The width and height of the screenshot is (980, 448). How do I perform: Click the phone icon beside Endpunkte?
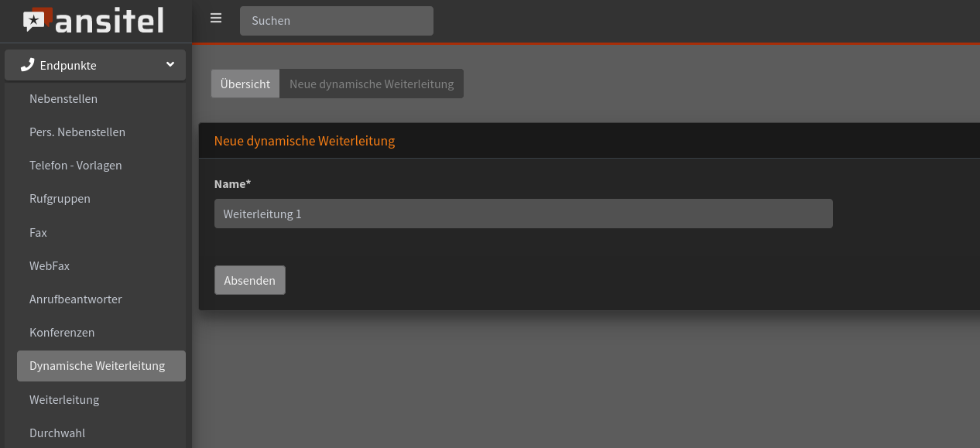click(28, 64)
